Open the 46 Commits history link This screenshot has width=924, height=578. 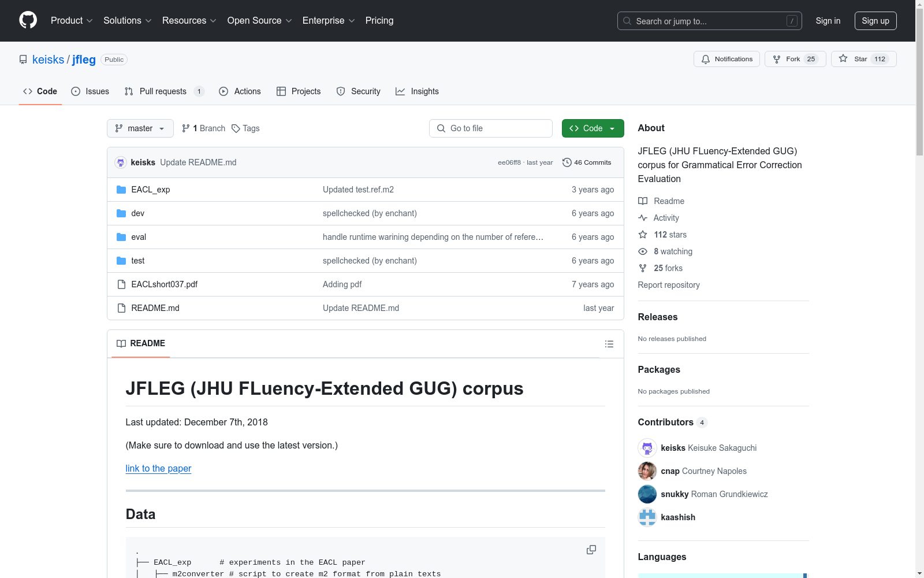tap(587, 162)
